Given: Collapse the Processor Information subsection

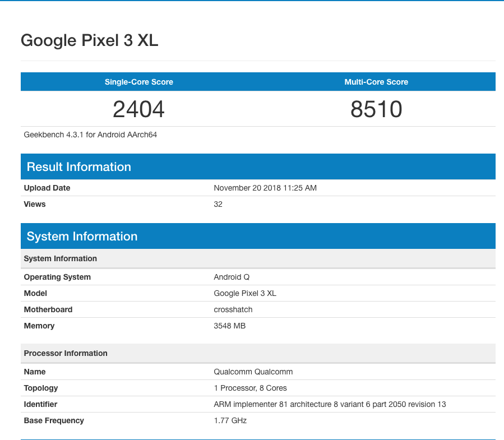Looking at the screenshot, I should coord(66,353).
